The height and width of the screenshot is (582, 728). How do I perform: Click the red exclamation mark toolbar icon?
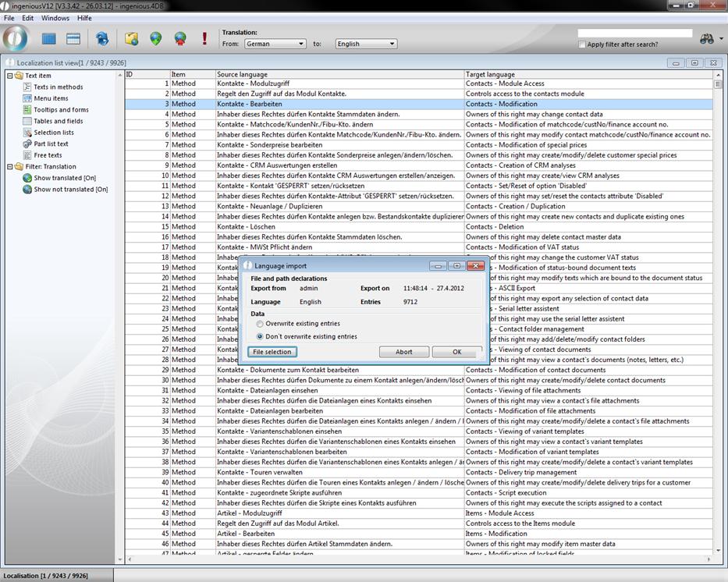[x=204, y=38]
